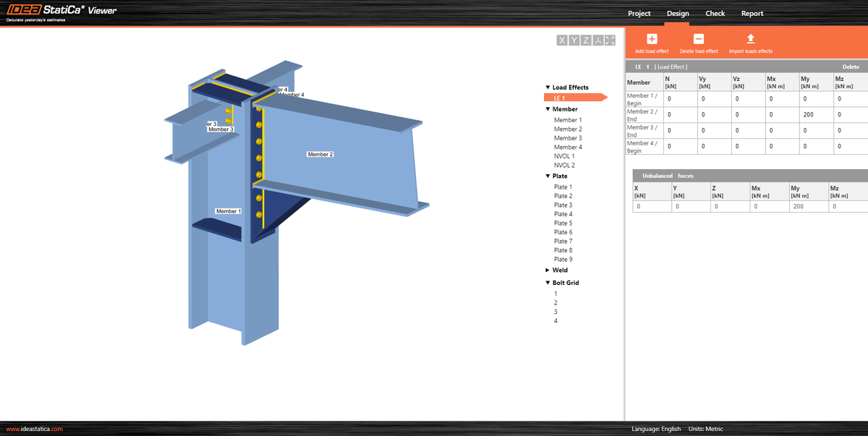Click Import loads effects
Viewport: 868px width, 436px height.
[750, 41]
